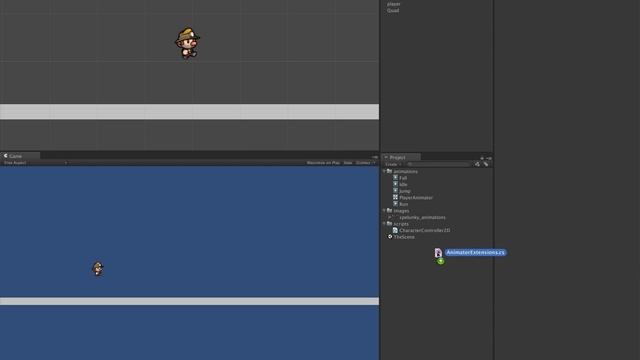
Task: Click the search by type icon
Action: [477, 164]
